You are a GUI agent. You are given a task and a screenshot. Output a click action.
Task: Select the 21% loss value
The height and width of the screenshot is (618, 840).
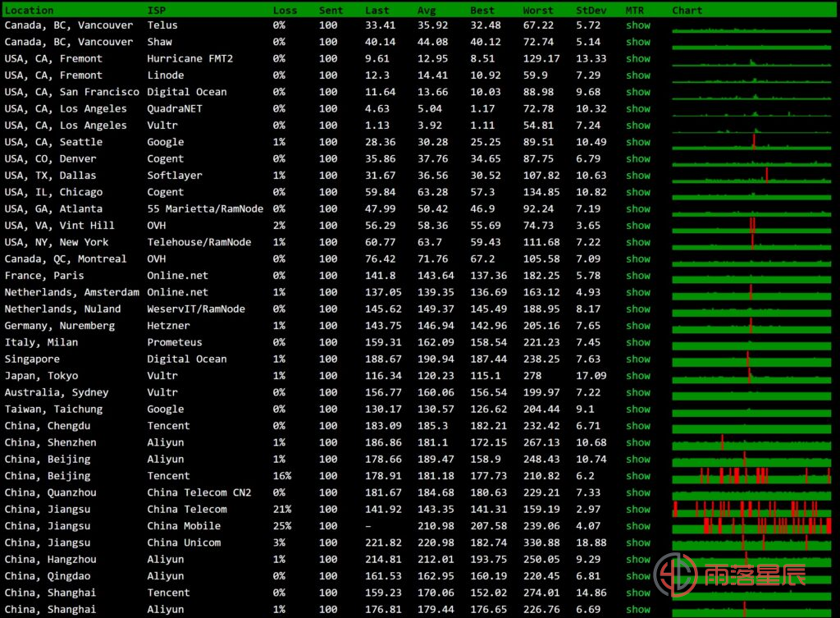[x=282, y=509]
